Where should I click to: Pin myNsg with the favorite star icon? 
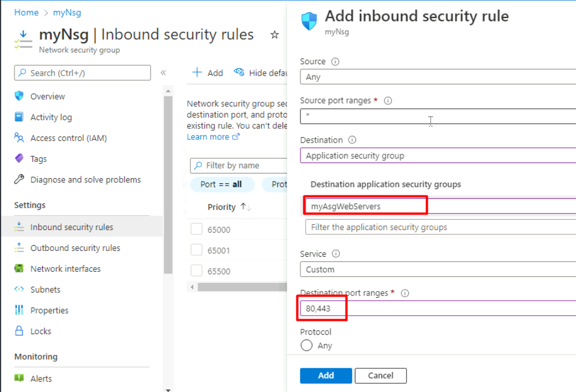coord(274,35)
